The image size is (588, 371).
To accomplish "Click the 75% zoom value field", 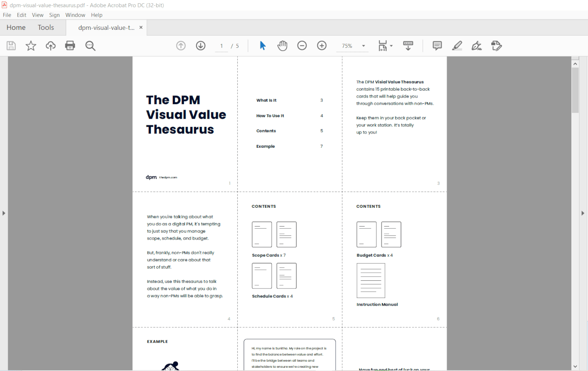I will [347, 46].
